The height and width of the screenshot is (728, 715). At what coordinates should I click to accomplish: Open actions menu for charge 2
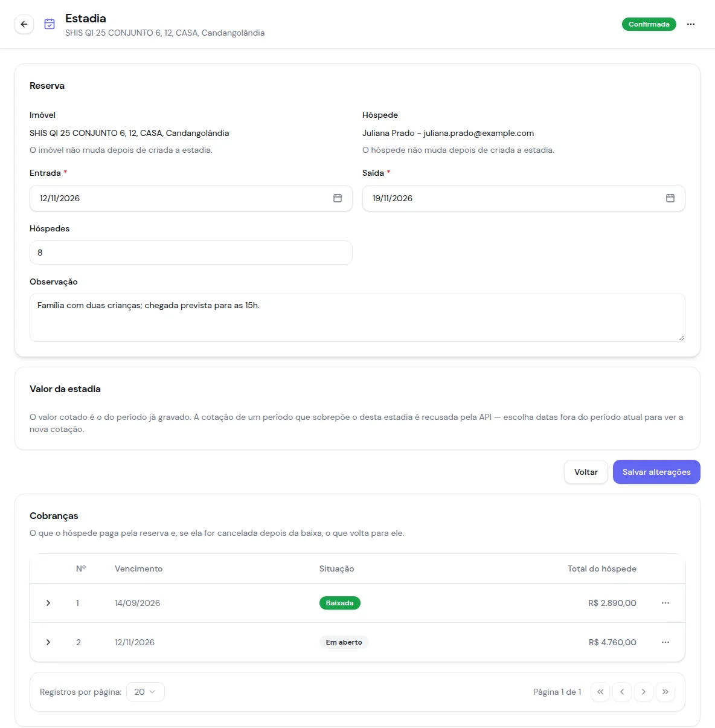(665, 642)
